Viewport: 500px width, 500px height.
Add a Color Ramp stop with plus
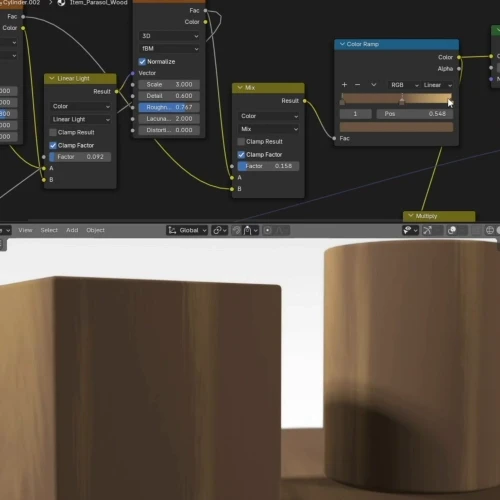click(x=345, y=85)
